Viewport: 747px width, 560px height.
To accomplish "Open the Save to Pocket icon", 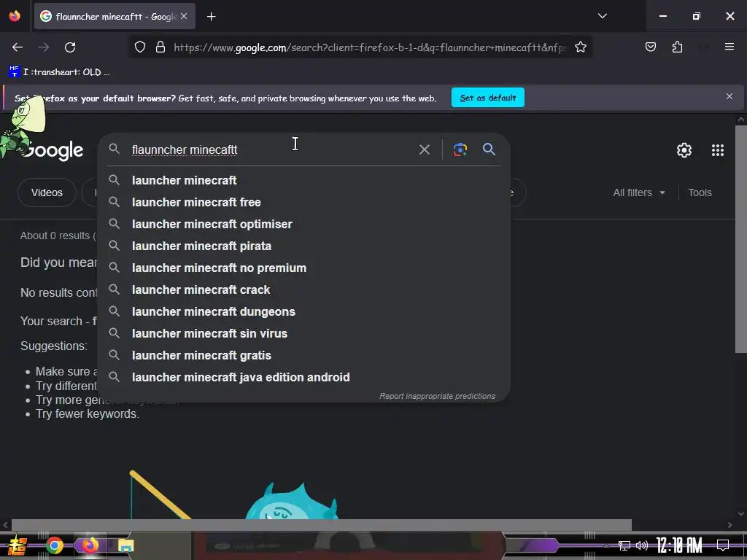I will tap(650, 47).
